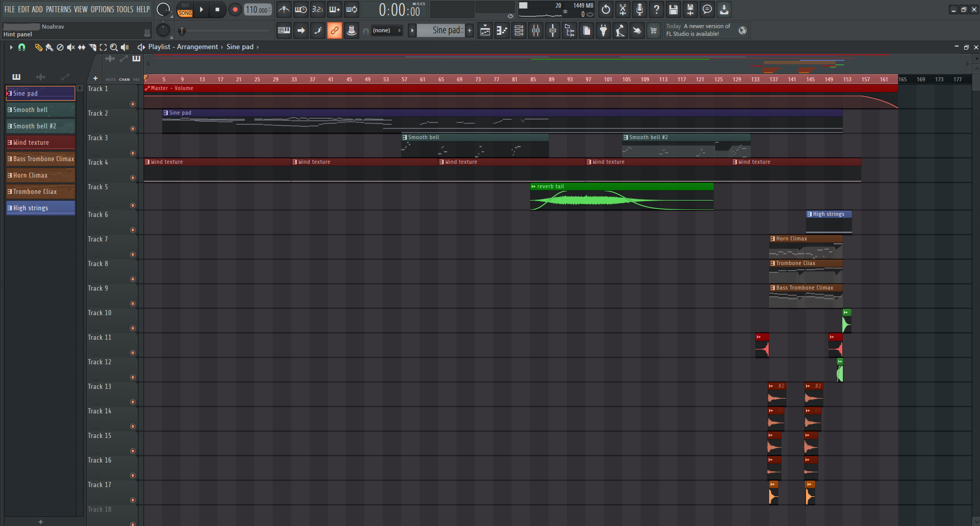Open the EDIT menu
Viewport: 980px width, 526px height.
(x=24, y=9)
